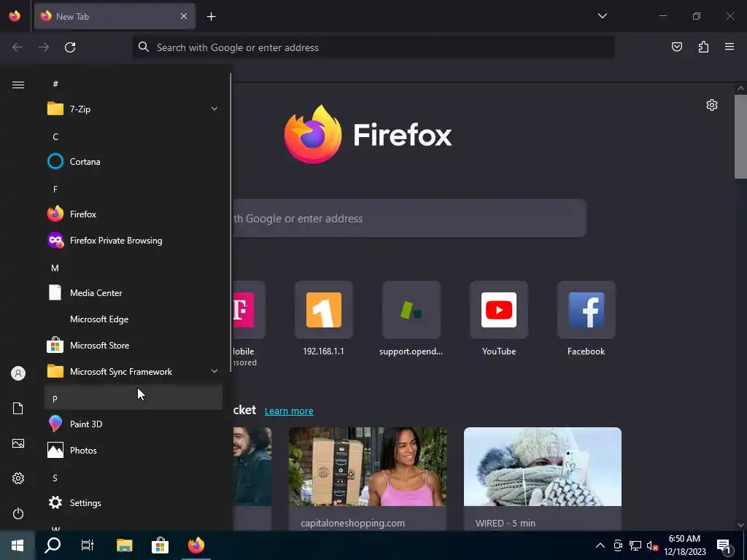Expand the 7-Zip folder chevron
Image resolution: width=747 pixels, height=560 pixels.
(x=214, y=109)
